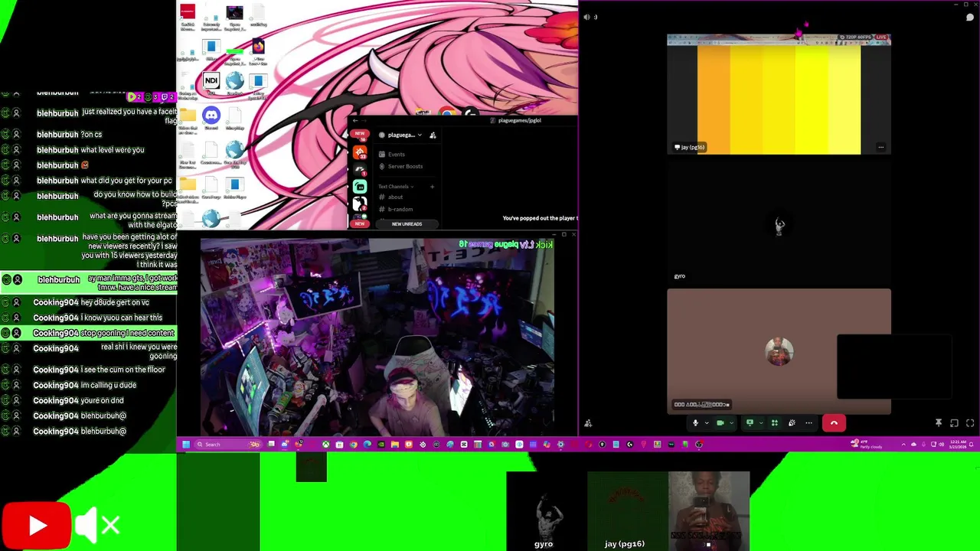The width and height of the screenshot is (980, 551).
Task: Select the orange server icon in Discord
Action: click(360, 152)
